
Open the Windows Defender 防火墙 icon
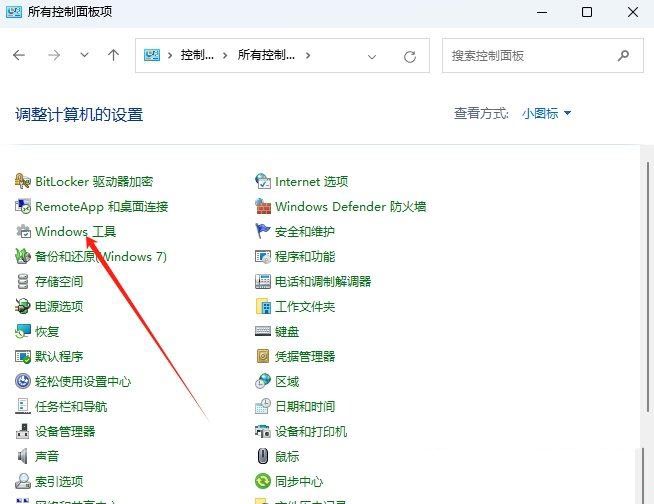tap(263, 207)
